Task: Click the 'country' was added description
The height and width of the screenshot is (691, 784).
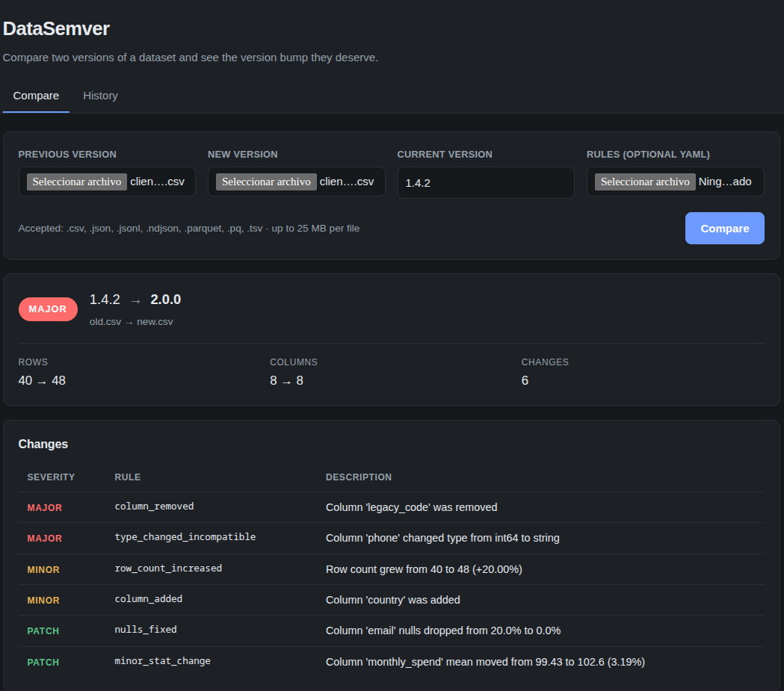Action: (x=393, y=600)
